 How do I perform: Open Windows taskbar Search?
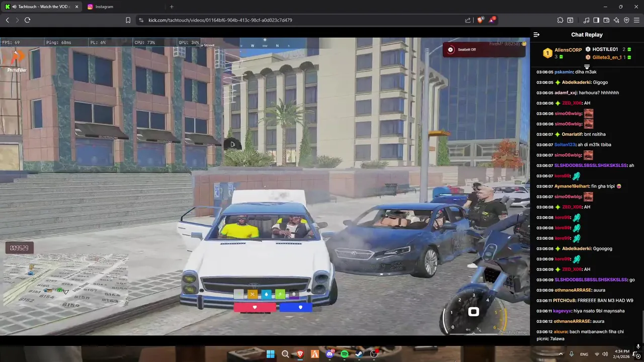click(285, 354)
